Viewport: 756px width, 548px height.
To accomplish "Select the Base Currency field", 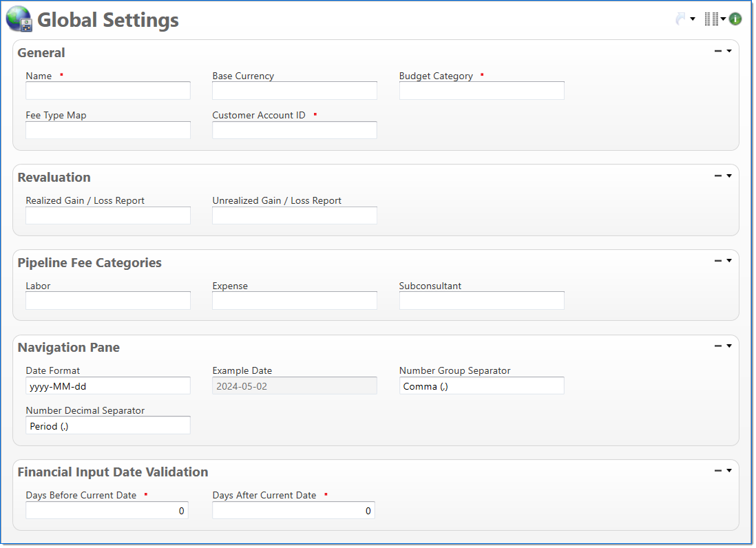I will (x=295, y=91).
